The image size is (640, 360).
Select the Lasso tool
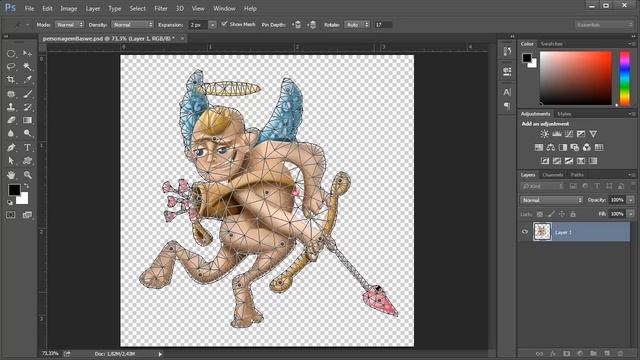point(11,66)
